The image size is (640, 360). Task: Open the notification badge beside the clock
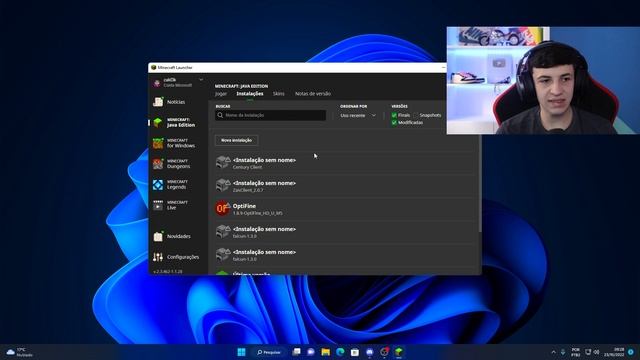pos(631,352)
